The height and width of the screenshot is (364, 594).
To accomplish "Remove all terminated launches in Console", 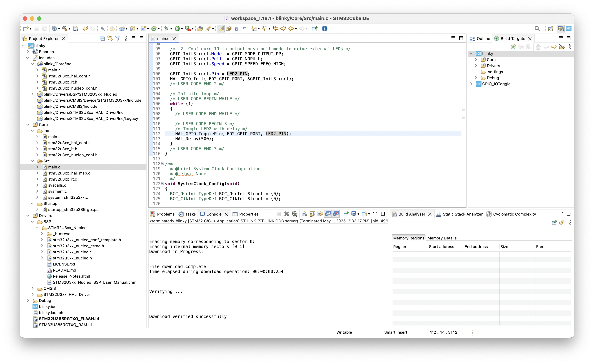I will click(x=295, y=214).
